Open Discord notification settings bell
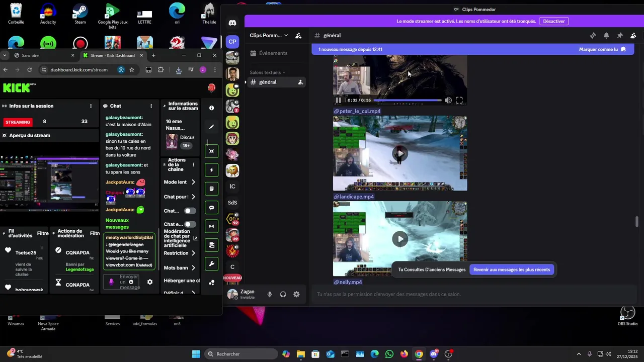Image resolution: width=644 pixels, height=362 pixels. click(x=606, y=35)
